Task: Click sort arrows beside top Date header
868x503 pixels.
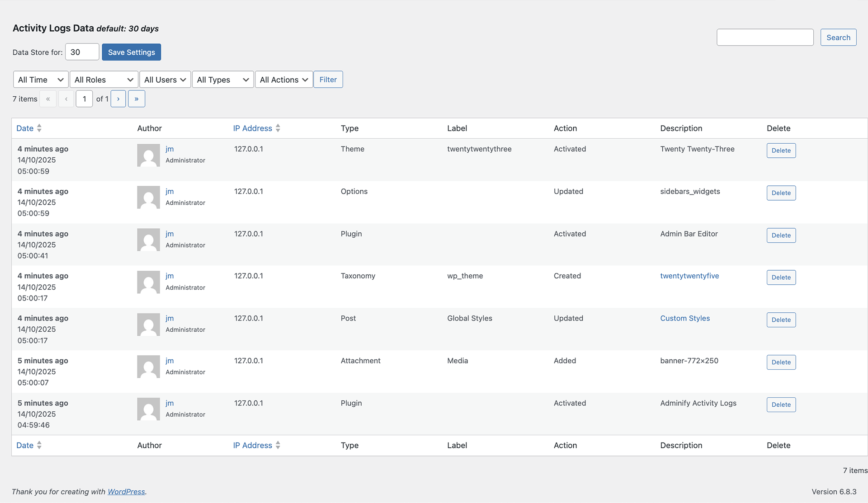Action: coord(39,128)
